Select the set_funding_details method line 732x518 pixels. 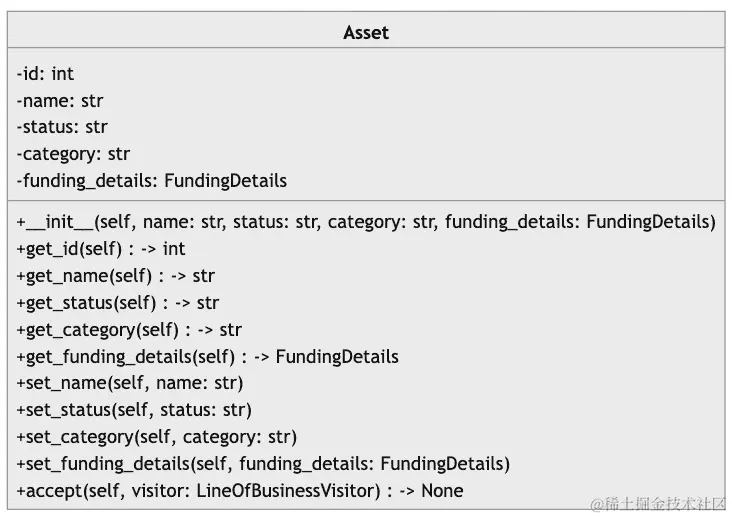pos(263,464)
